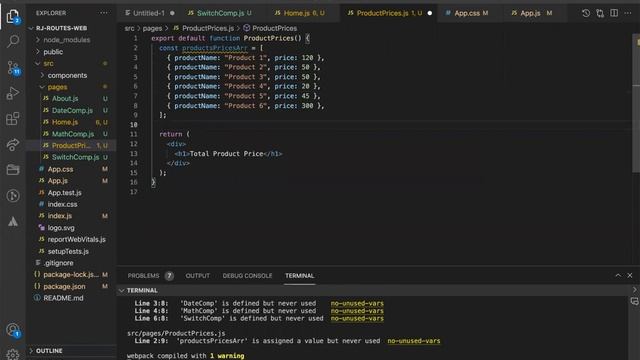Image resolution: width=640 pixels, height=360 pixels.
Task: Collapse the src folder
Action: (71, 64)
